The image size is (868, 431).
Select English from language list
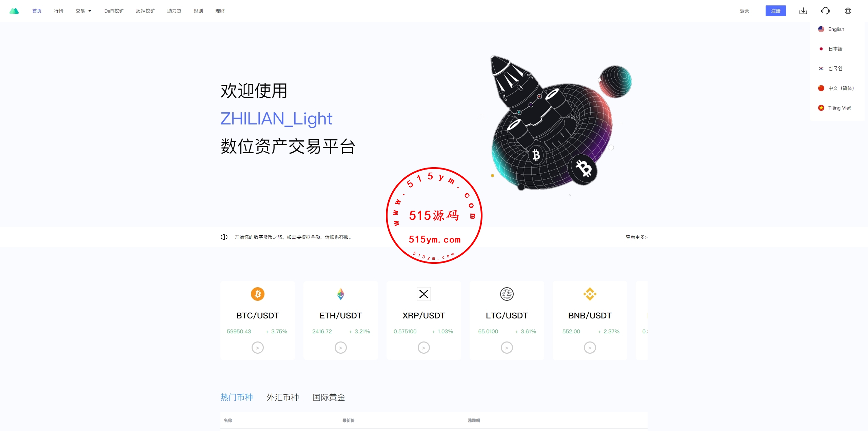[x=836, y=29]
